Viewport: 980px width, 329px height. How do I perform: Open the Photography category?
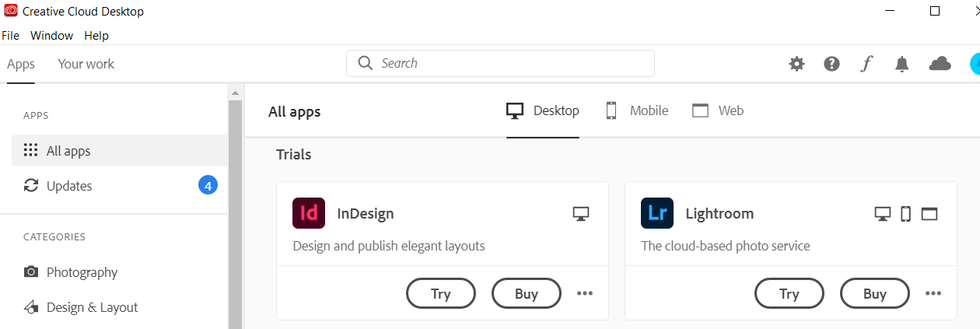click(x=82, y=272)
